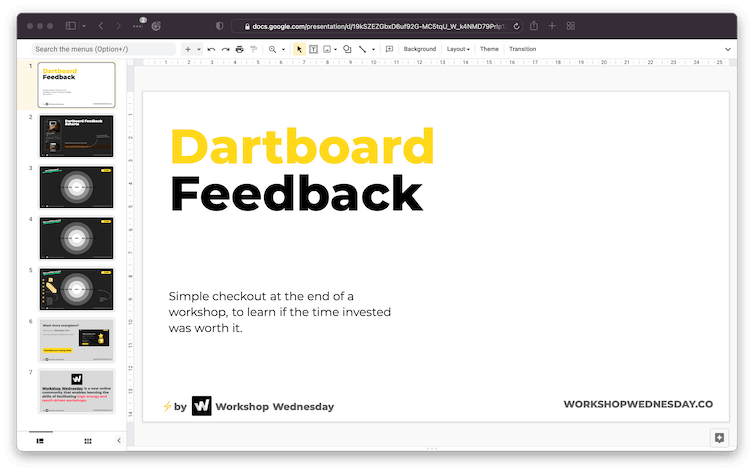Select the Paint format tool
Viewport: 754px width, 472px height.
(x=253, y=49)
